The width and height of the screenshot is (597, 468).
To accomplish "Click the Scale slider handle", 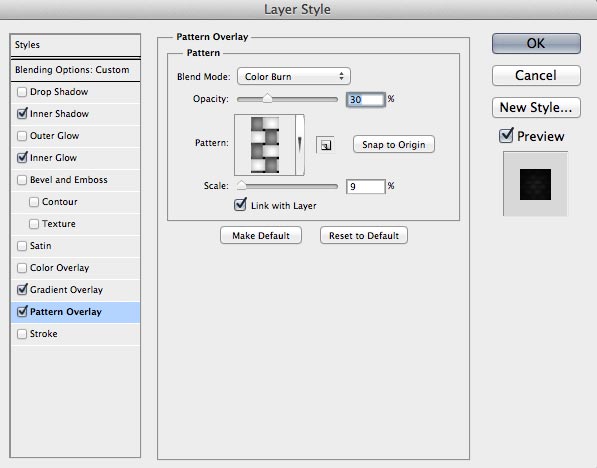I will point(241,185).
